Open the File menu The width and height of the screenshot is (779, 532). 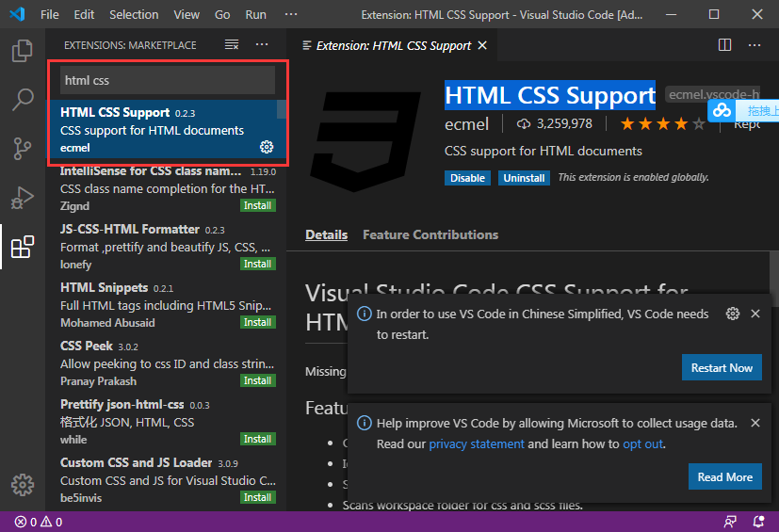[x=50, y=14]
